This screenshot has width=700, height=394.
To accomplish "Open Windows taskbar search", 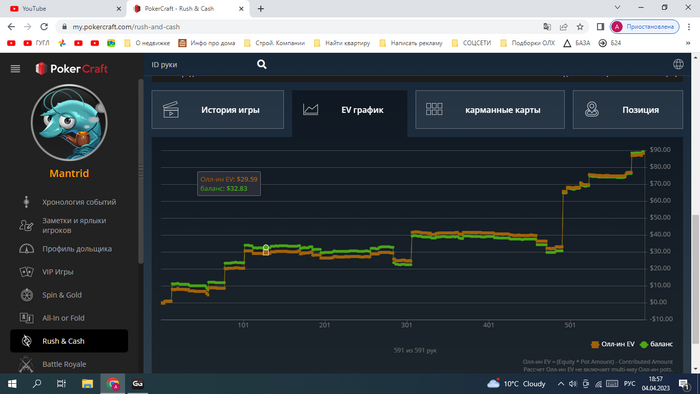I will click(x=37, y=384).
